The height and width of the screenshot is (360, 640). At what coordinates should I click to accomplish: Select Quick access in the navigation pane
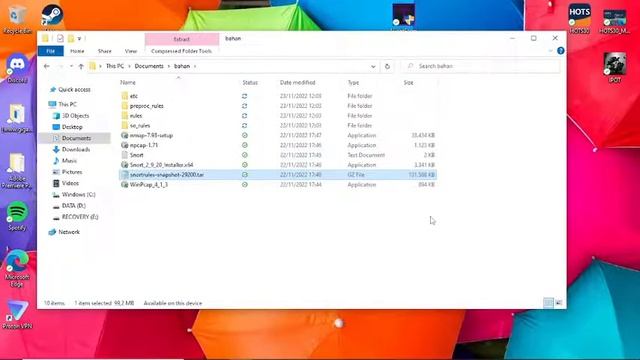[74, 89]
